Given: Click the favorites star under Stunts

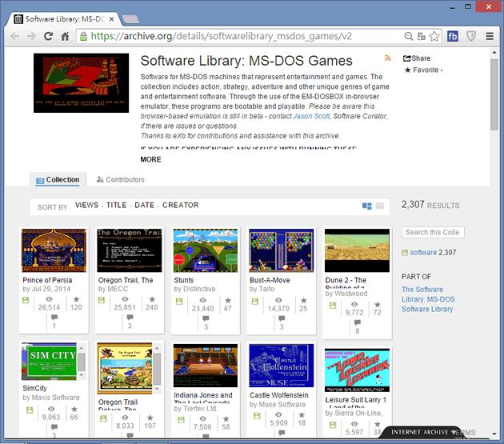Looking at the screenshot, I should tap(228, 301).
